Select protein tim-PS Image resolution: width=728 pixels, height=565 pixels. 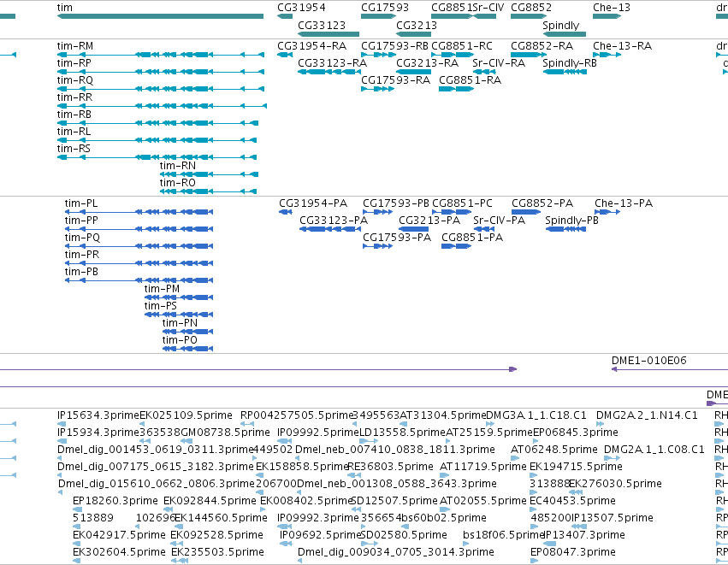(179, 315)
